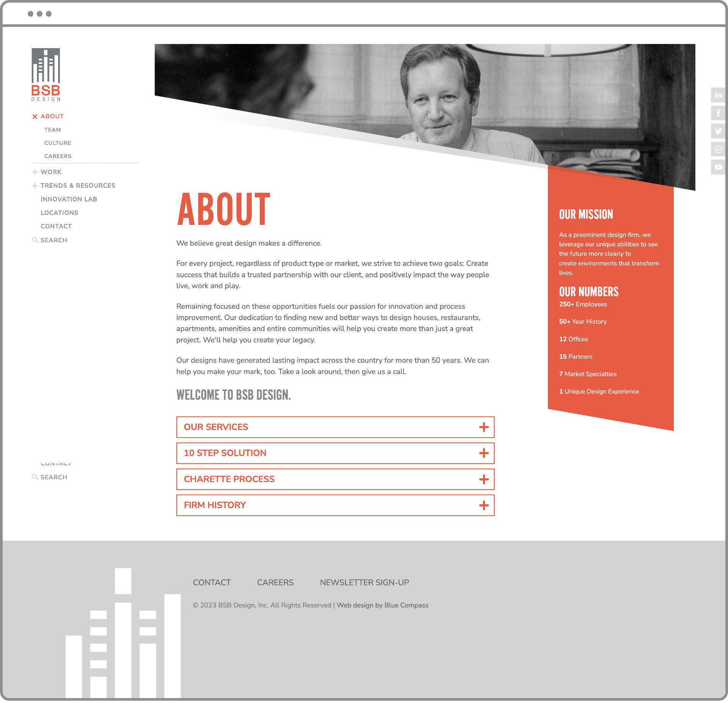Click the Search magnifier icon
728x703 pixels.
[35, 240]
